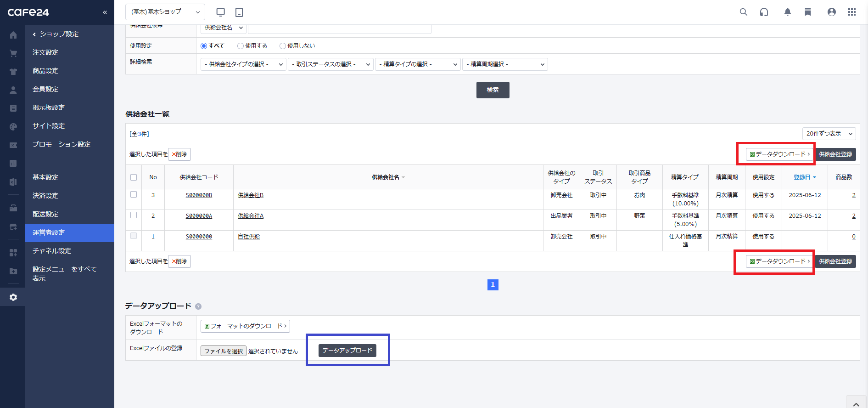This screenshot has width=868, height=408.
Task: Open the 20件ずつ表示 dropdown
Action: click(829, 134)
